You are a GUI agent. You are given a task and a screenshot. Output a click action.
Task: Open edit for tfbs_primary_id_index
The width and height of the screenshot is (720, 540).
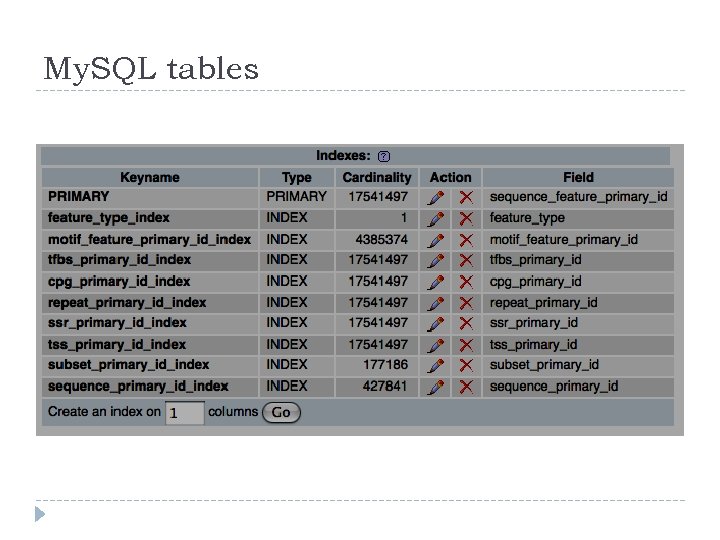coord(436,260)
